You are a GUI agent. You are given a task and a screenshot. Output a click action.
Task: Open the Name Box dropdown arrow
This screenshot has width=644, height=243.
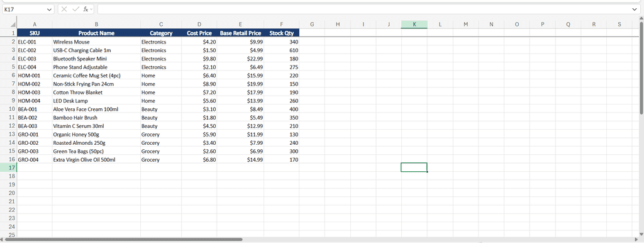click(50, 9)
